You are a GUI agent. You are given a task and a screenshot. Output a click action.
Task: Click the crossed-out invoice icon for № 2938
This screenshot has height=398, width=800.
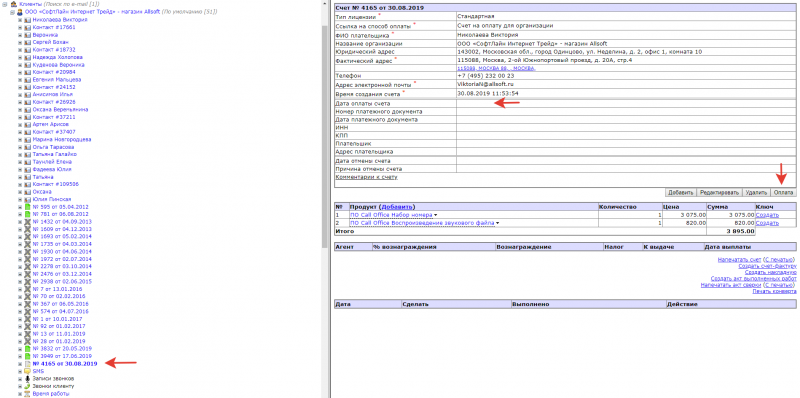(x=28, y=281)
